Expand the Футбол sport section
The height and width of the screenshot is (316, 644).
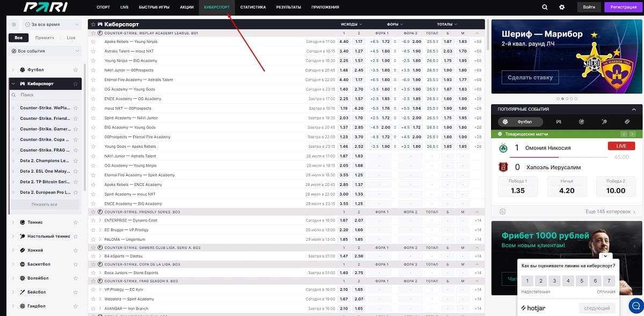coord(13,70)
